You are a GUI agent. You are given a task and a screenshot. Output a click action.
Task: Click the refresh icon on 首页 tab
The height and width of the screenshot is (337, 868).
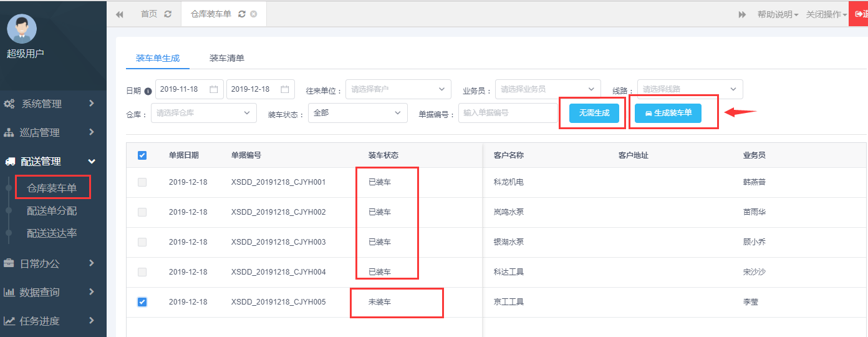pos(168,14)
